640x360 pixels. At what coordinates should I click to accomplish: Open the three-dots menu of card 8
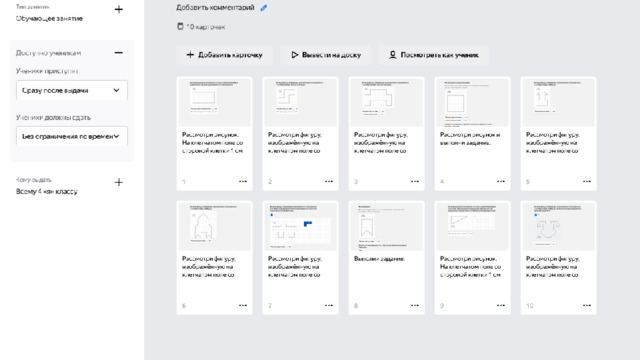tap(415, 305)
